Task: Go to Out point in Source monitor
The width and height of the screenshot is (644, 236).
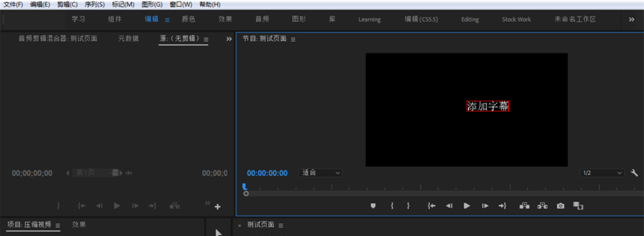Action: tap(153, 206)
